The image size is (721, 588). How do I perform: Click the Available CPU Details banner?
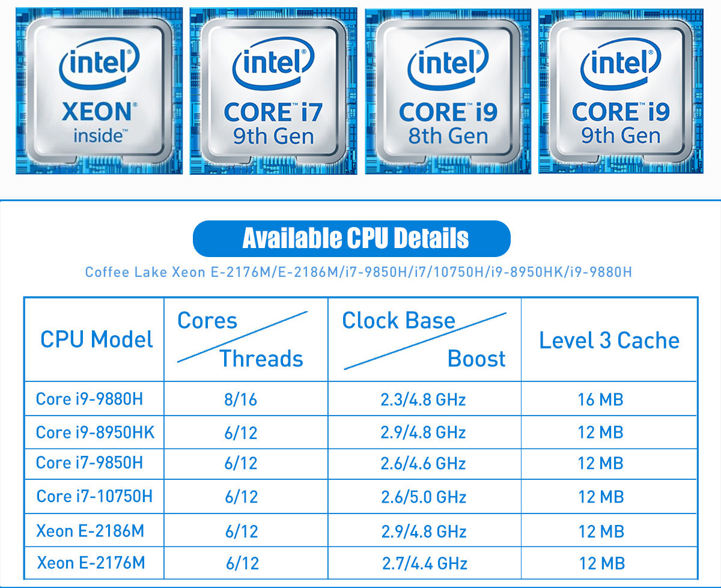coord(351,238)
